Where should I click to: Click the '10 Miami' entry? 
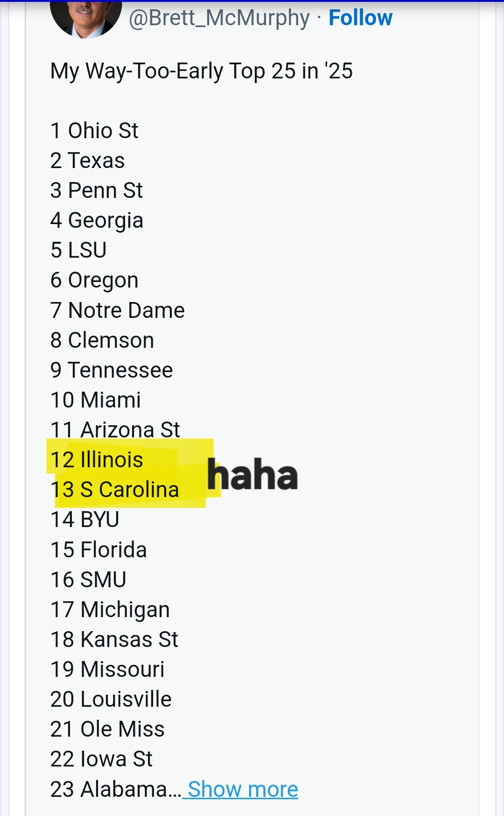click(96, 400)
